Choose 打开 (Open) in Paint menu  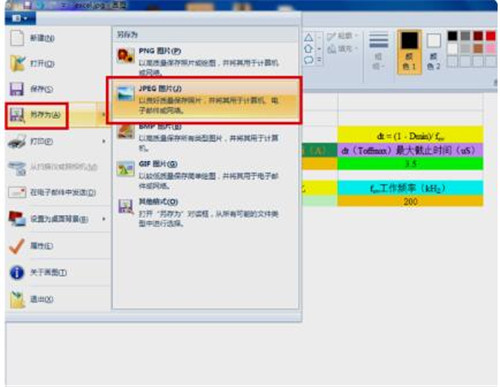(x=57, y=64)
